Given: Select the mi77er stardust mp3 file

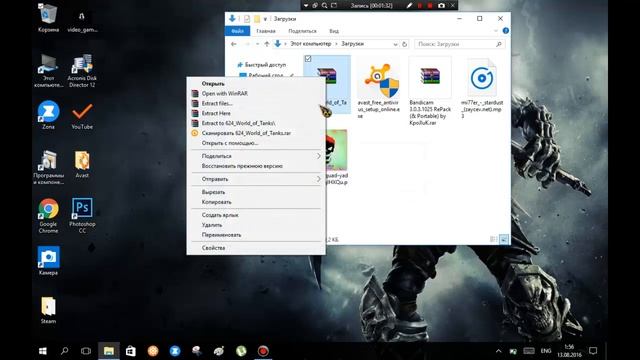Looking at the screenshot, I should (482, 89).
